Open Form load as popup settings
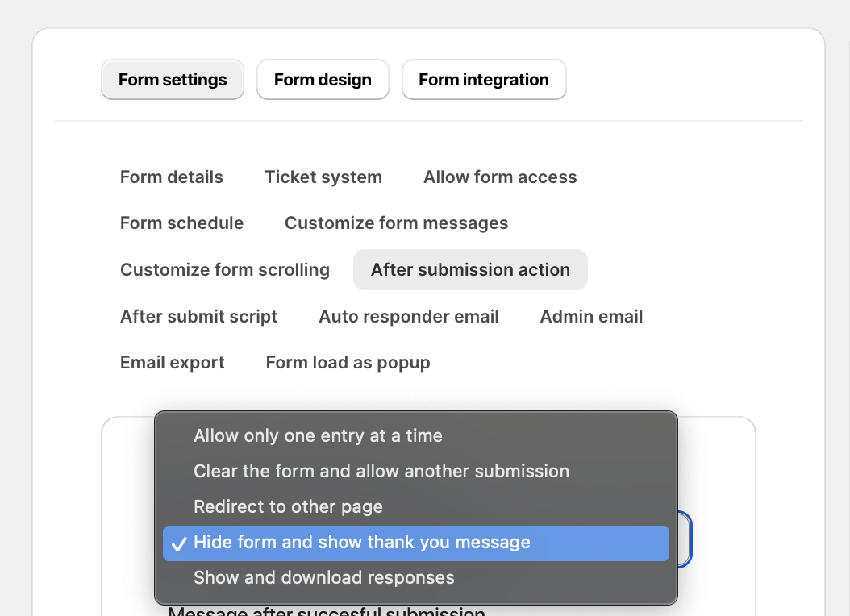The height and width of the screenshot is (616, 850). [x=348, y=363]
